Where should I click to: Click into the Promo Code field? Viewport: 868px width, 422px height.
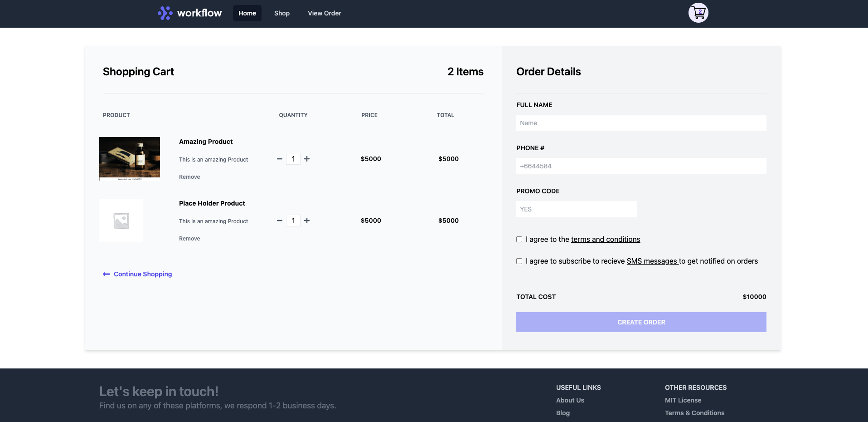[x=576, y=209]
